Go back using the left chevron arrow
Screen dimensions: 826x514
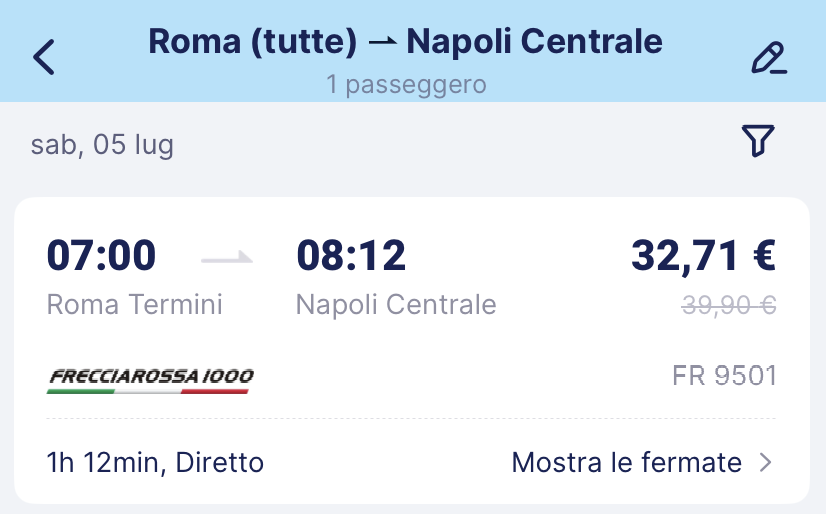(44, 57)
